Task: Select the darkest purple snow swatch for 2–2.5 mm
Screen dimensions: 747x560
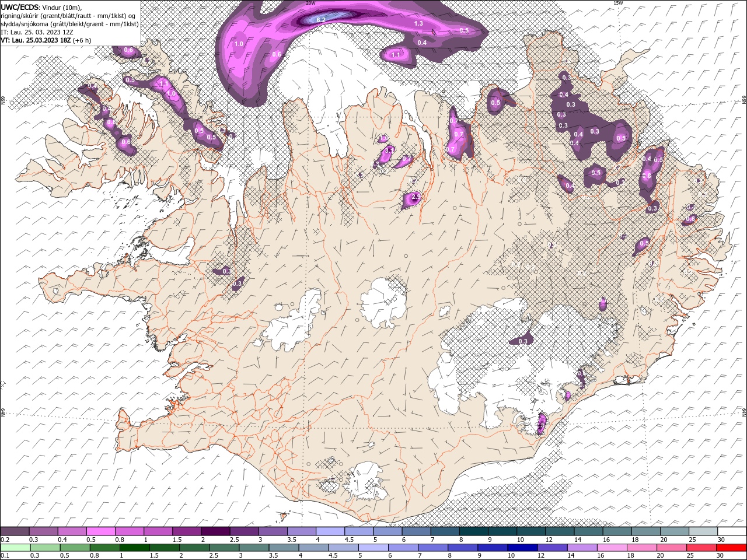Action: (215, 531)
